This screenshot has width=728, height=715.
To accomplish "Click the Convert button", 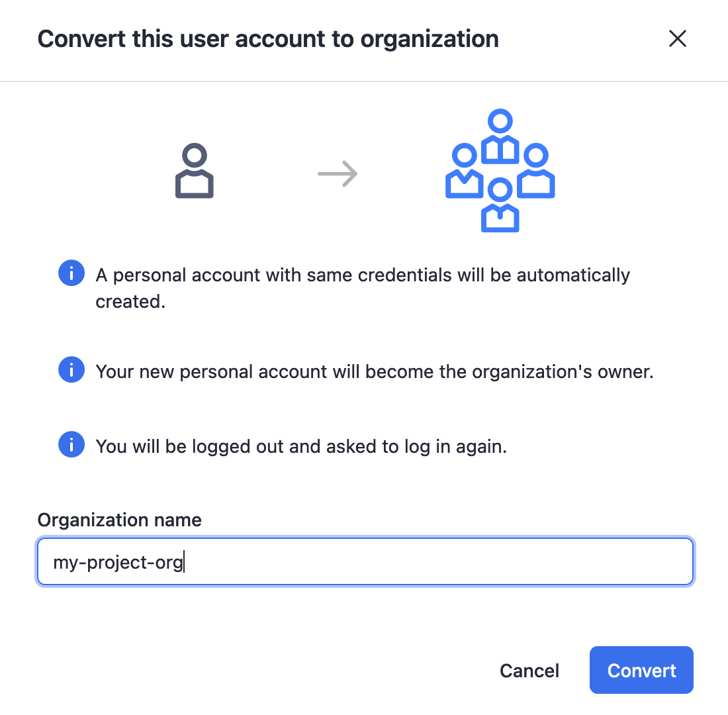I will 641,670.
